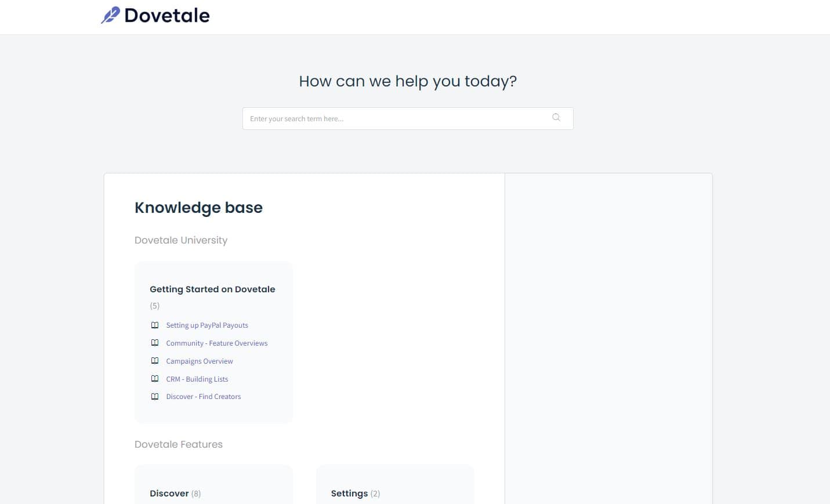Viewport: 830px width, 504px height.
Task: Click the book icon beside CRM - Building Lists
Action: click(155, 378)
